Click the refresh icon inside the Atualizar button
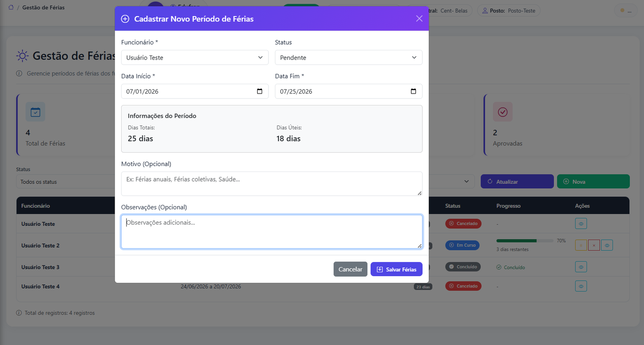Image resolution: width=644 pixels, height=345 pixels. [490, 182]
